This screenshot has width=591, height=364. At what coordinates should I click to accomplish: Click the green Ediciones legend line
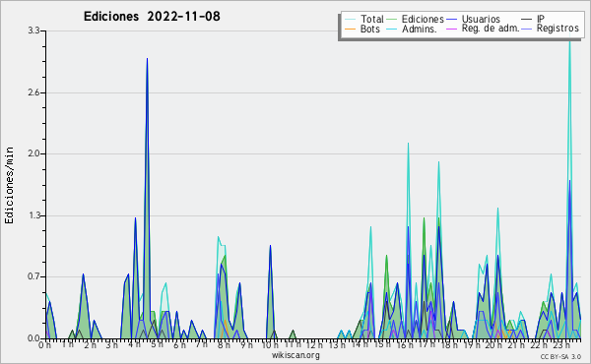392,20
